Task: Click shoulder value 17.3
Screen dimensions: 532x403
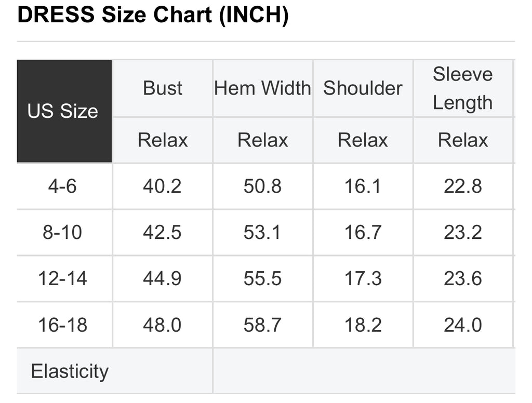Action: coord(363,278)
